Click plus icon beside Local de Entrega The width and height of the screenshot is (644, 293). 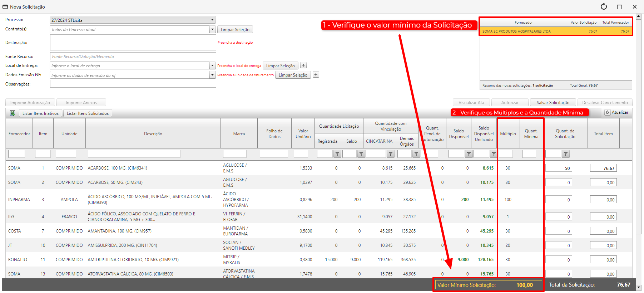pyautogui.click(x=303, y=65)
